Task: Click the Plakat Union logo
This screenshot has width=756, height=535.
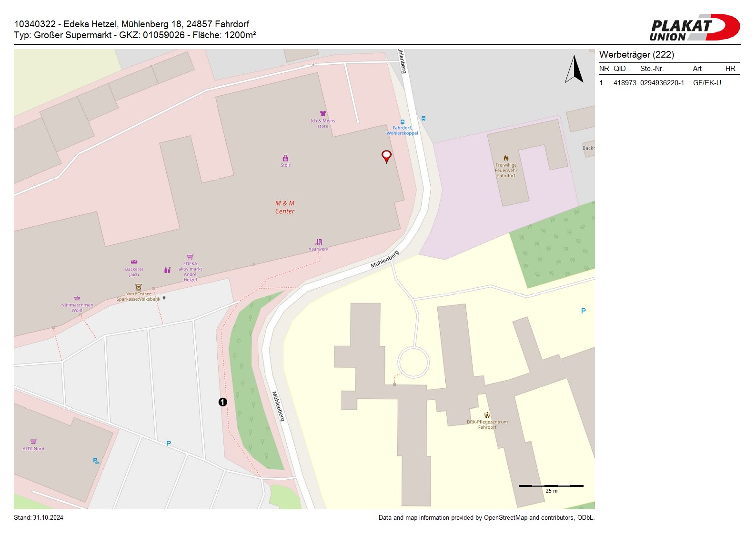Action: (694, 28)
